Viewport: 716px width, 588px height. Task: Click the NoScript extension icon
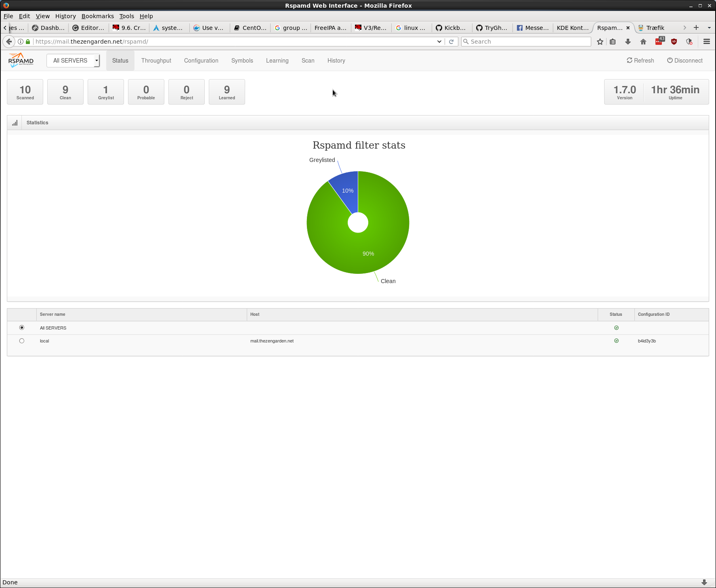[x=689, y=42]
